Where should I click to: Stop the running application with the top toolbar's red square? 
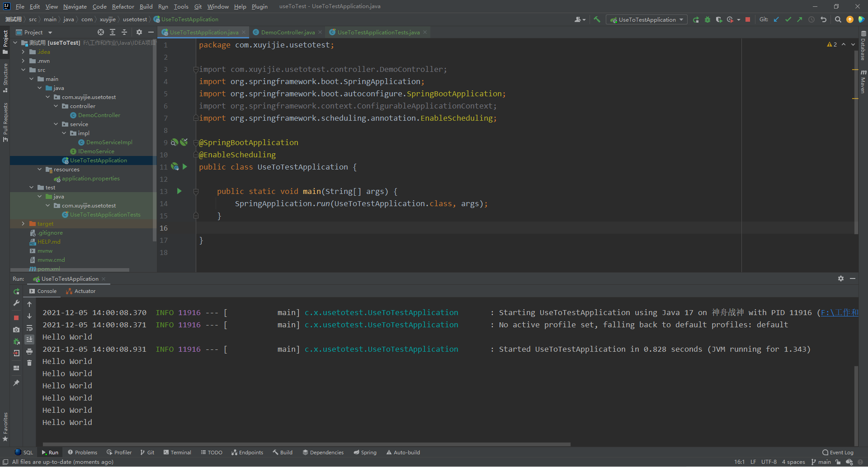(x=748, y=19)
